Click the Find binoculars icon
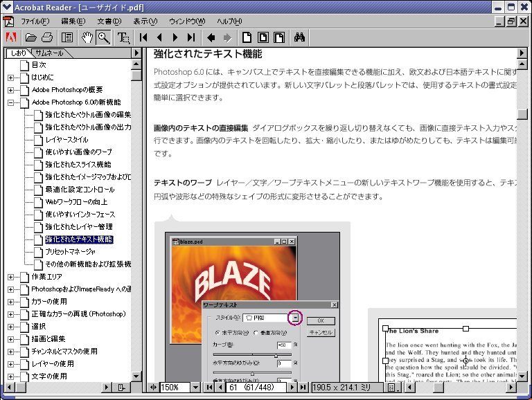The width and height of the screenshot is (532, 400). tap(299, 37)
